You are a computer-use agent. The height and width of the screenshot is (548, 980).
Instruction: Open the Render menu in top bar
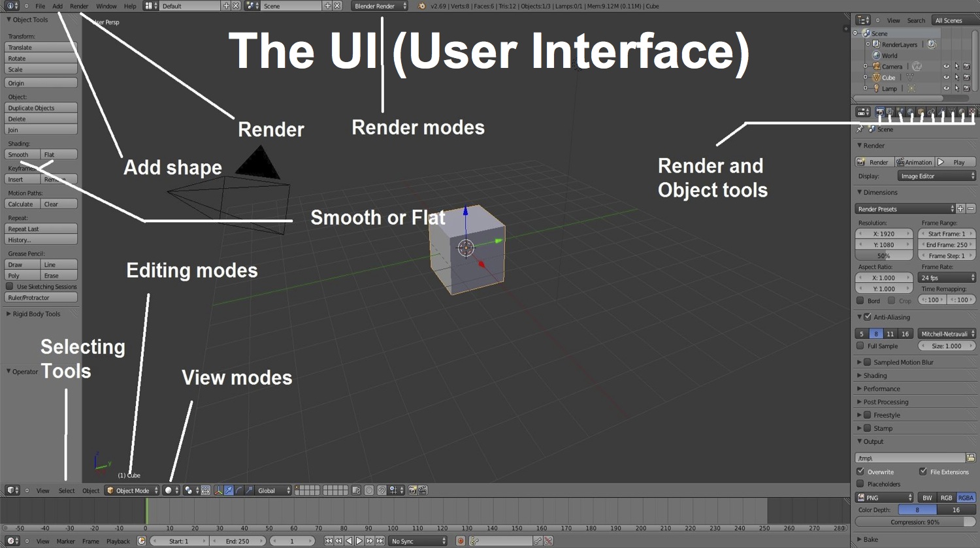[x=79, y=6]
